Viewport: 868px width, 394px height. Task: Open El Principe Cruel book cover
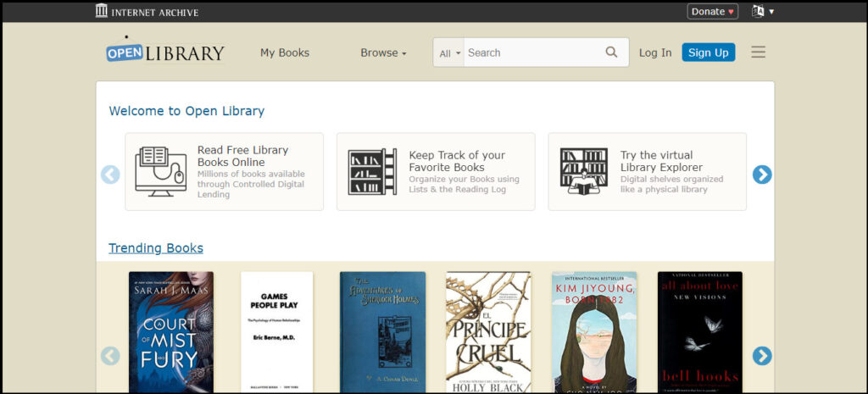(488, 332)
